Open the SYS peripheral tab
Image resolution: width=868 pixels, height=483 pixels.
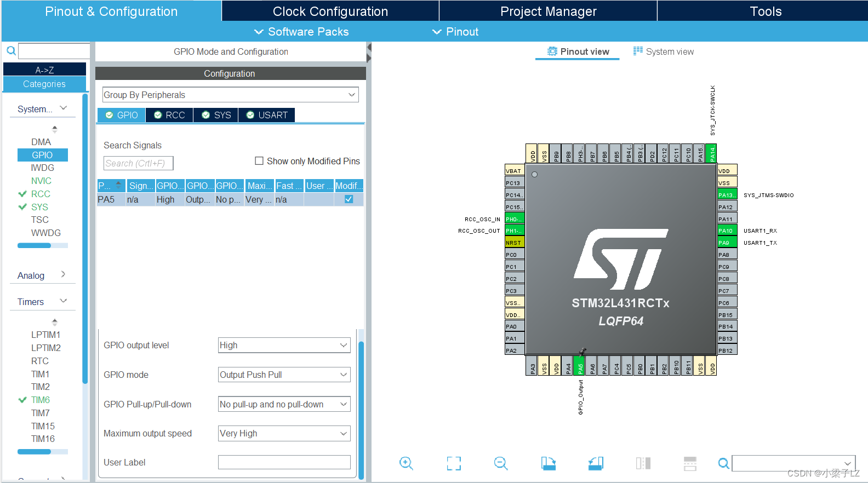tap(216, 115)
